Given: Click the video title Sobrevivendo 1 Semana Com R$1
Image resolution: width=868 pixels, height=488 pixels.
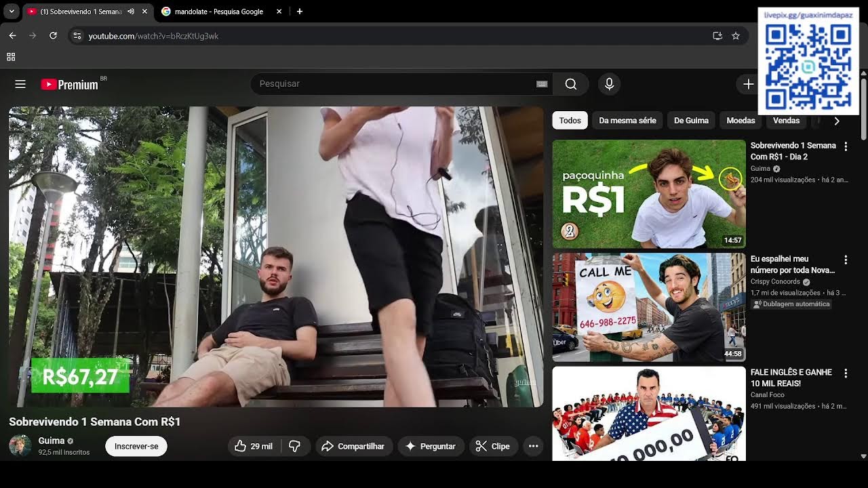Looking at the screenshot, I should tap(94, 422).
